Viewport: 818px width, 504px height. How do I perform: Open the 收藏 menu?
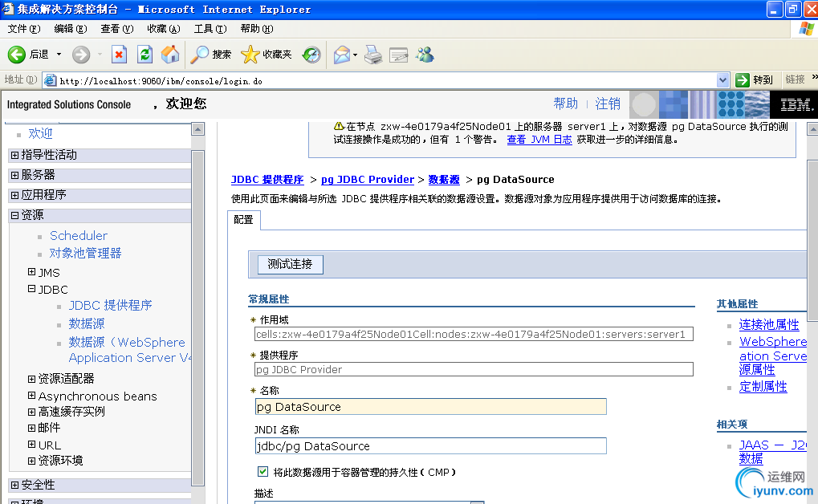coord(163,29)
